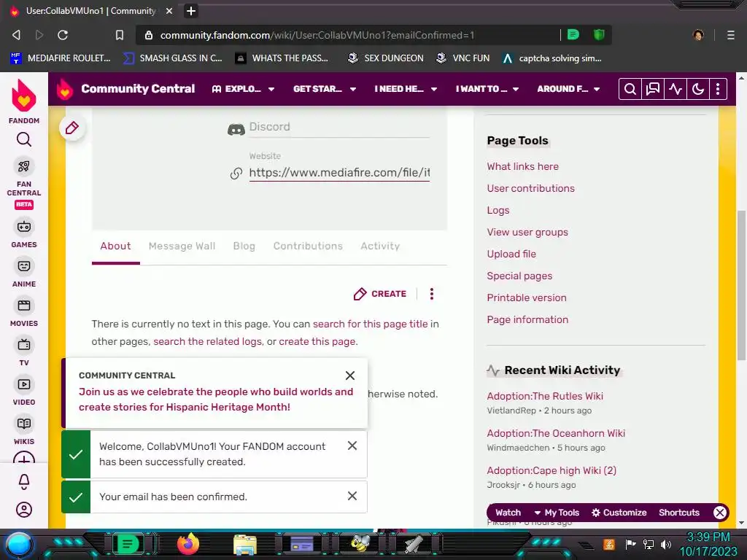Open the Discuss speech bubbles icon
Image resolution: width=747 pixels, height=560 pixels.
653,89
